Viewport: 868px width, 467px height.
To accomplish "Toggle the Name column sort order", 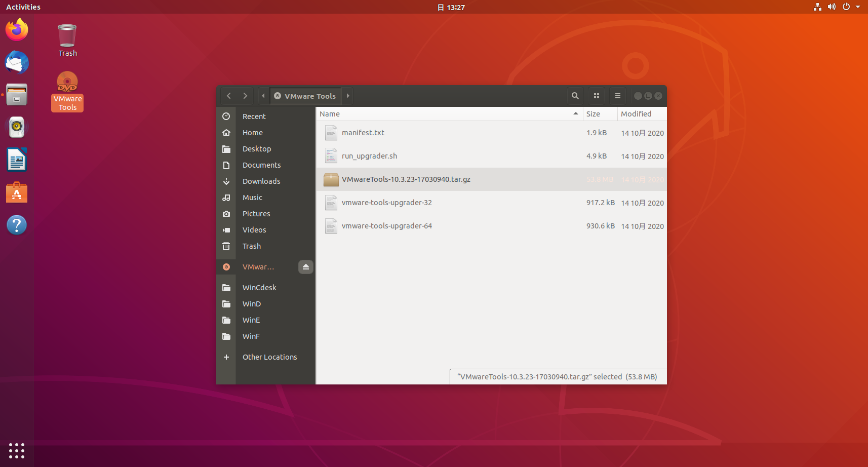I will 330,114.
